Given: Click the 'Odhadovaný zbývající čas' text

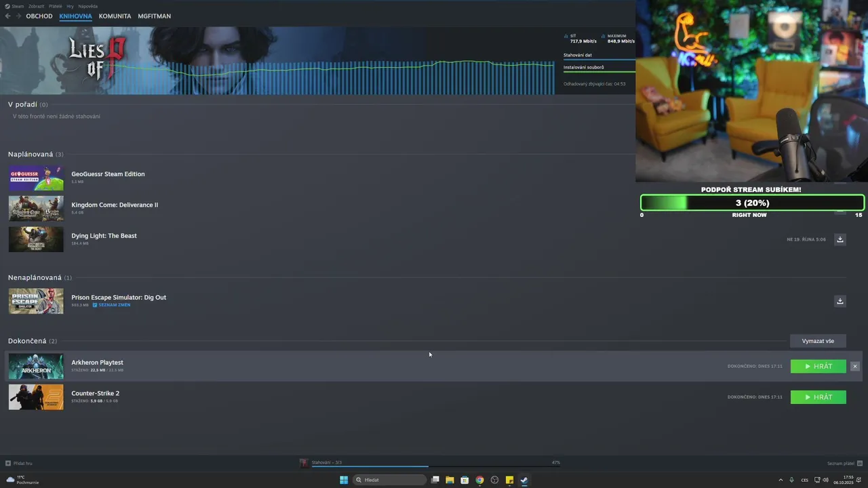Looking at the screenshot, I should [x=594, y=84].
